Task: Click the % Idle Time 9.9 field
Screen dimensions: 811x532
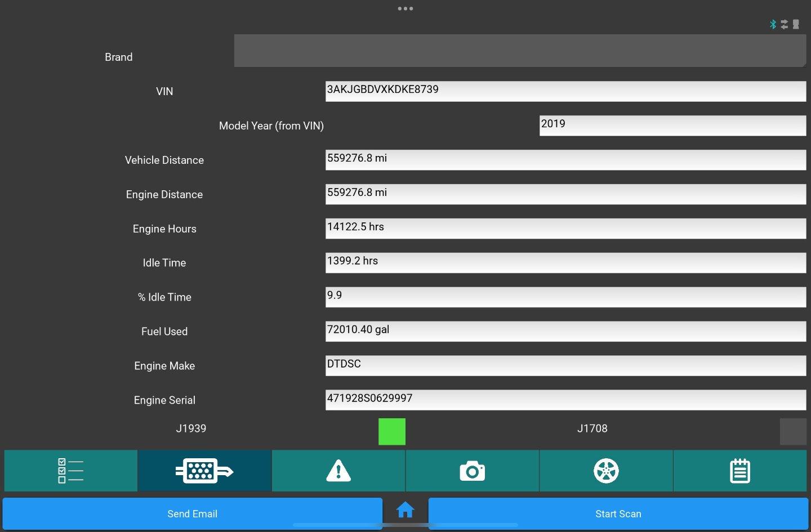Action: point(565,297)
